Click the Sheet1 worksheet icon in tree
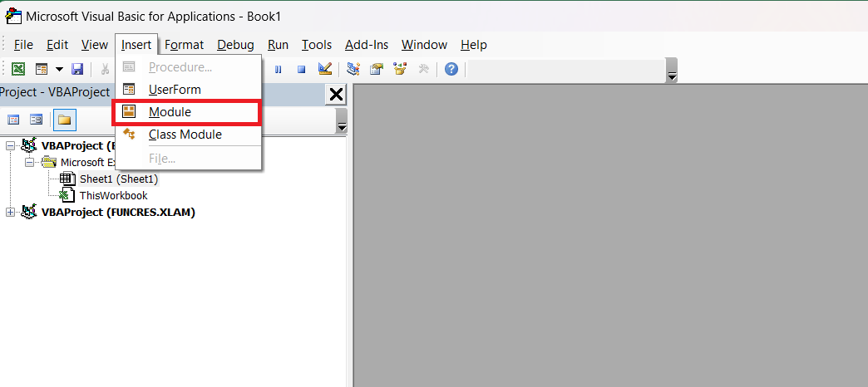The width and height of the screenshot is (868, 387). (x=67, y=179)
